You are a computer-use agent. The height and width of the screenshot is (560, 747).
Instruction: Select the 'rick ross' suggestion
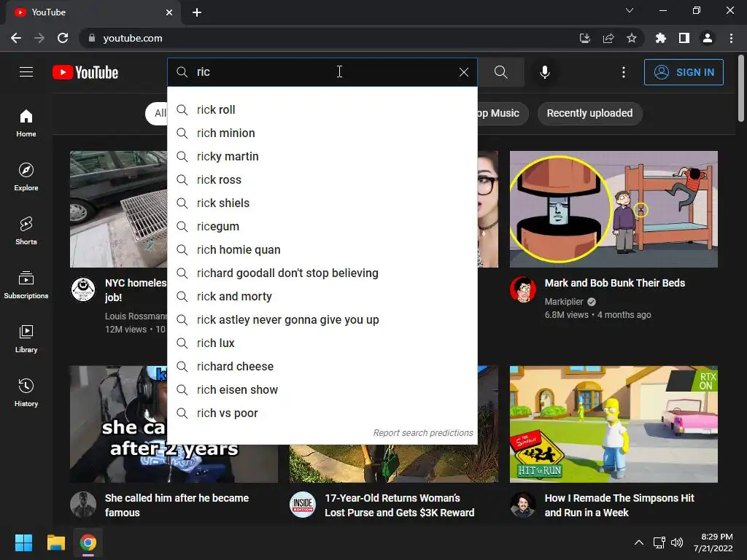pyautogui.click(x=322, y=180)
